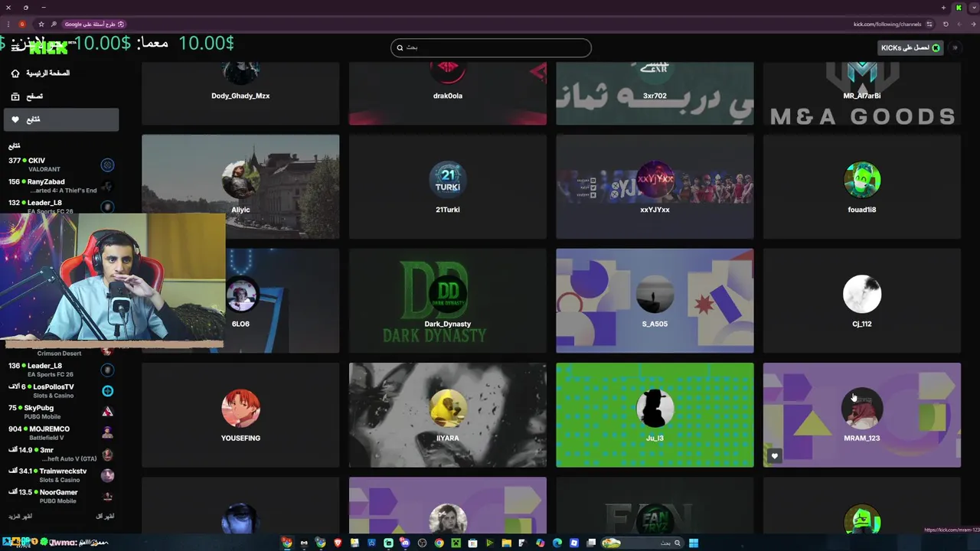Click SkyPubg avatar icon

coord(107,412)
